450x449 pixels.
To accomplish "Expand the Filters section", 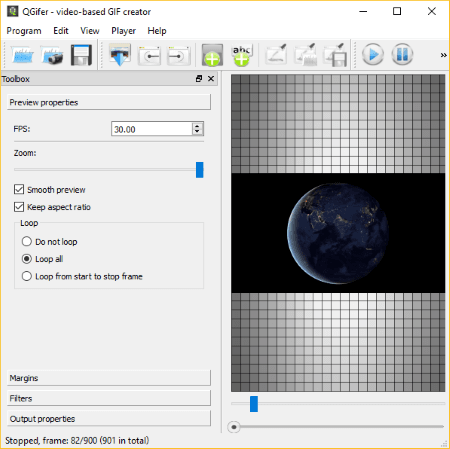I will coord(109,398).
